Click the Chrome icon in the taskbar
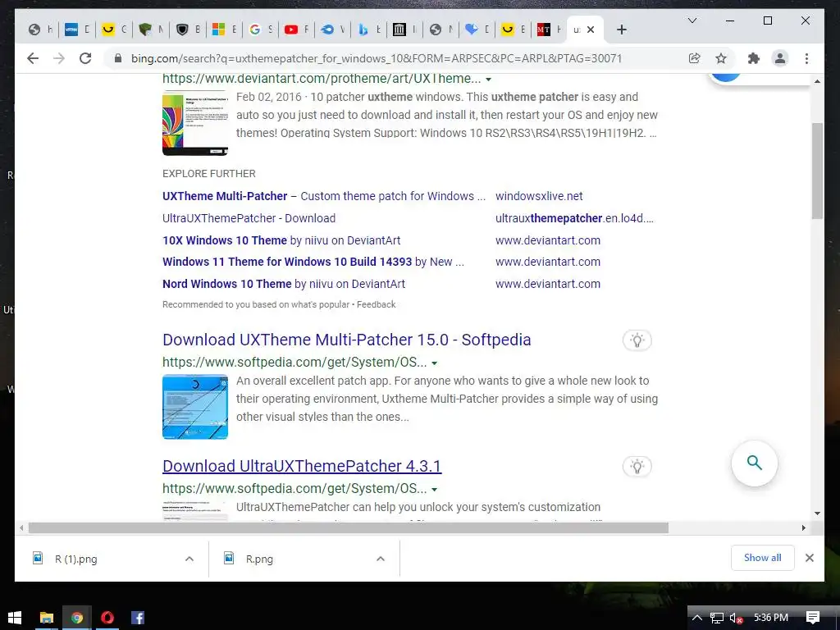The height and width of the screenshot is (630, 840). pos(77,618)
